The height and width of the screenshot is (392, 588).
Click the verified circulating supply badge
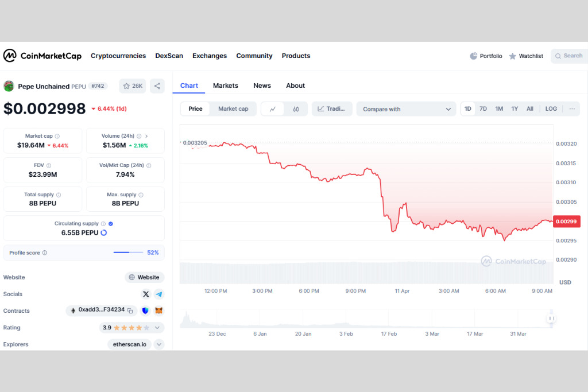111,224
